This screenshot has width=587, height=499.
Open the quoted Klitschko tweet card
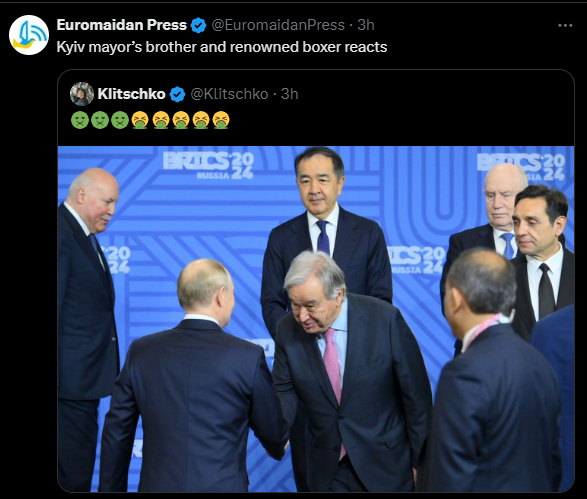click(316, 281)
